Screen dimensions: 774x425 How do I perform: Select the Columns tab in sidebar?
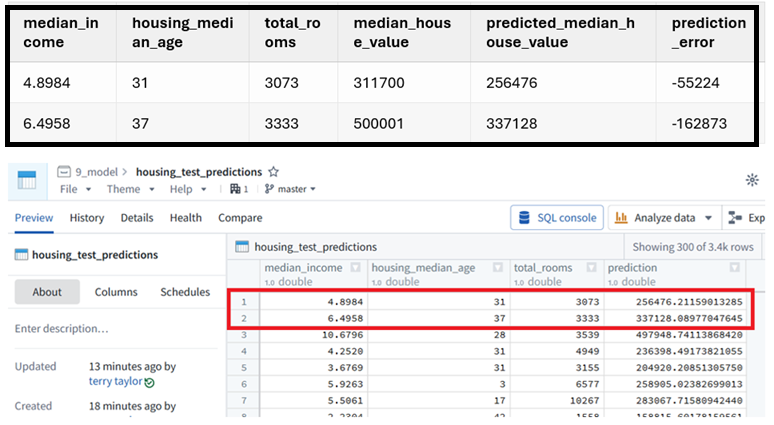(116, 292)
